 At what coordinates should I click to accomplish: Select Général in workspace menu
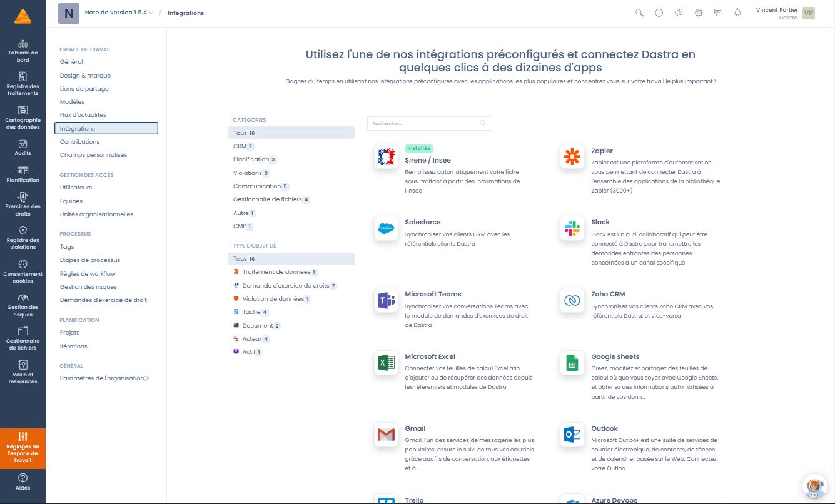click(71, 62)
